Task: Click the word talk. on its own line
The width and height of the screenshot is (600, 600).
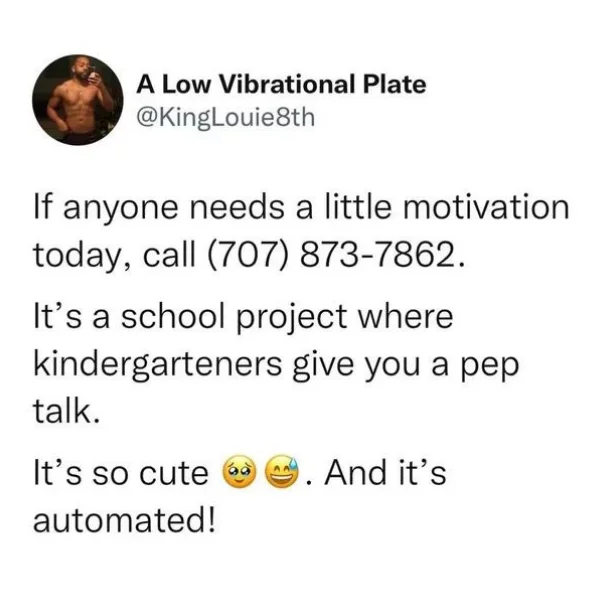Action: coord(67,410)
